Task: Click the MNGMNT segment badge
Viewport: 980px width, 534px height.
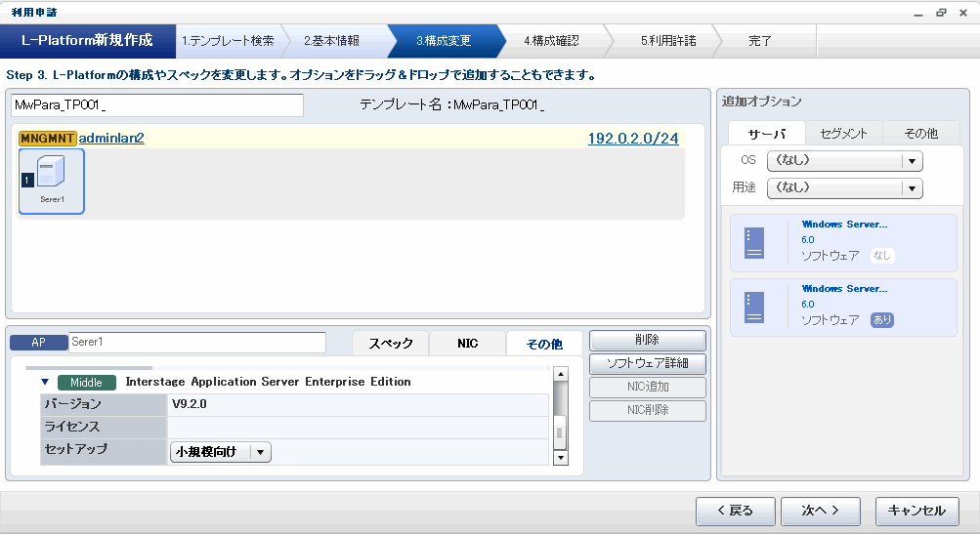Action: point(48,139)
